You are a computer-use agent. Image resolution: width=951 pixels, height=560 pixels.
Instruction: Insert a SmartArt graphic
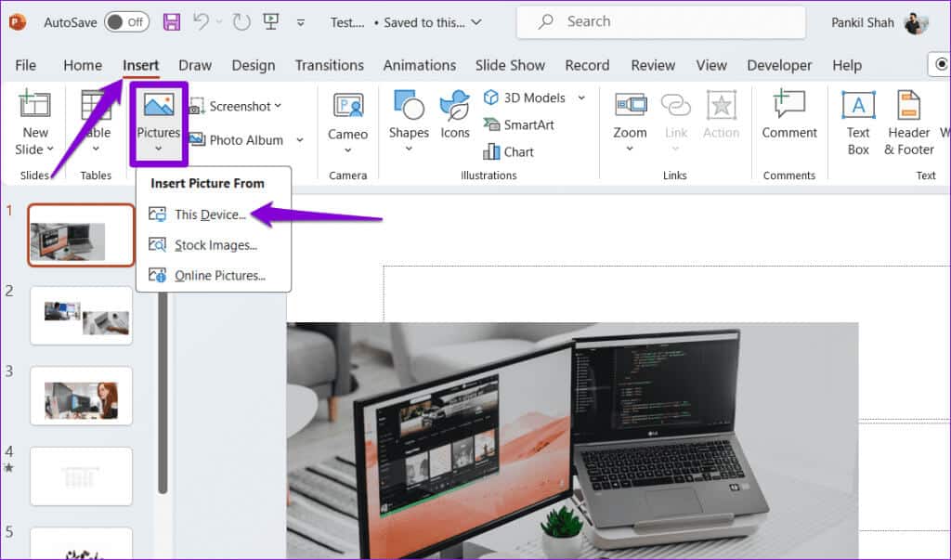point(518,125)
